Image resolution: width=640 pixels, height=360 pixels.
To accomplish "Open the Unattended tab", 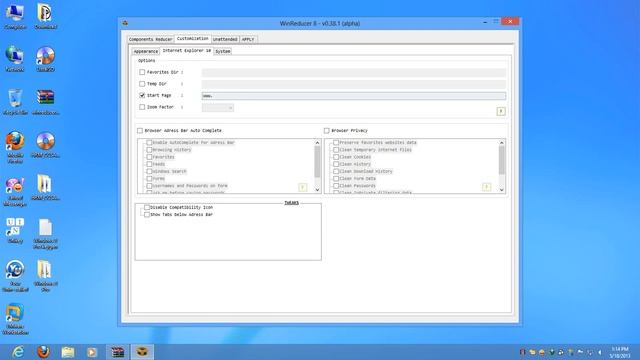I will pos(225,39).
